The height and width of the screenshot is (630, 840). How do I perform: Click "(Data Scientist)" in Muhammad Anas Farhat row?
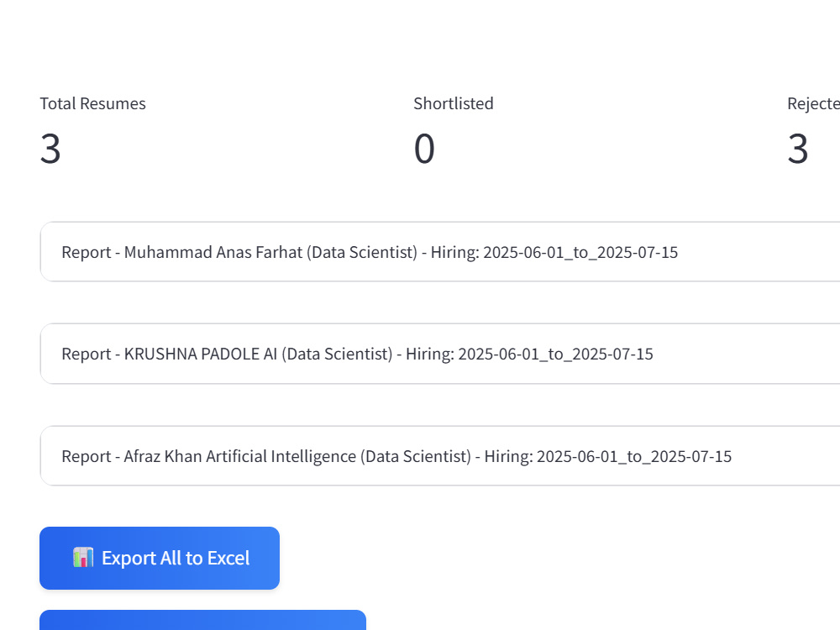click(x=361, y=252)
